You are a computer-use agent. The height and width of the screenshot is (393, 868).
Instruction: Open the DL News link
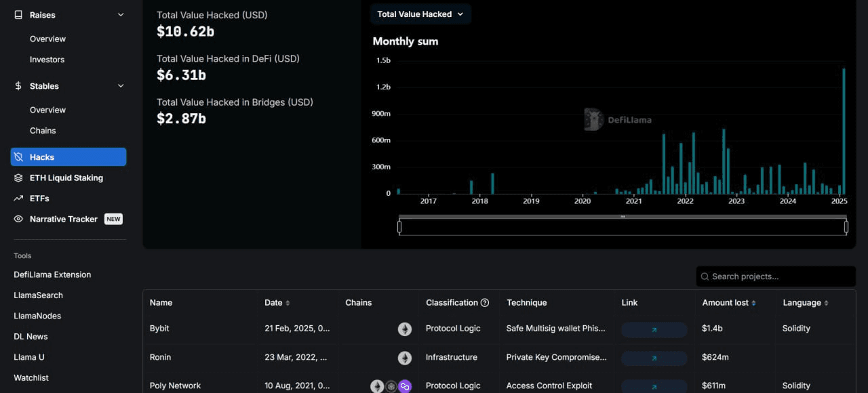pos(31,337)
